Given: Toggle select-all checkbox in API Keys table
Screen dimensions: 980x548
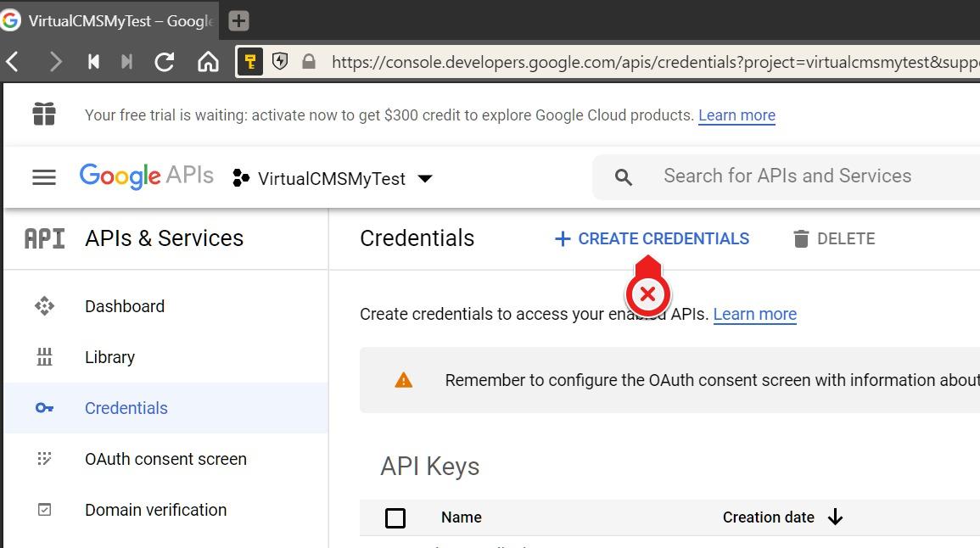Looking at the screenshot, I should click(x=395, y=517).
